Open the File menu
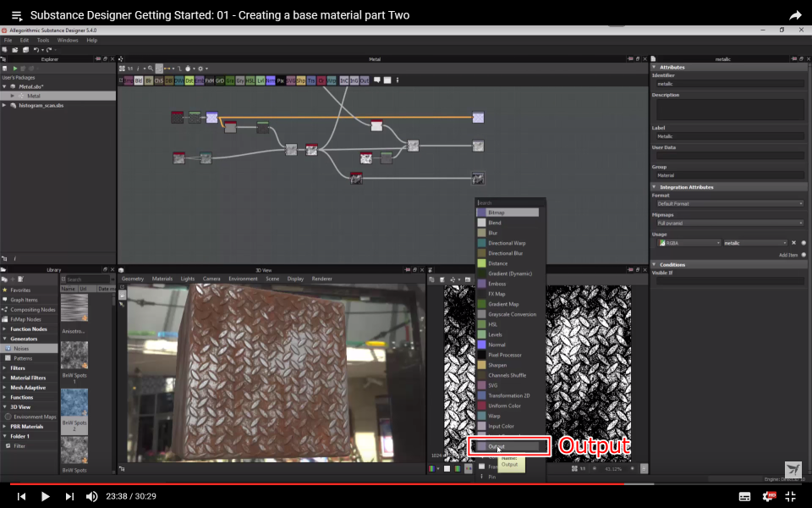The height and width of the screenshot is (508, 812). (8, 40)
